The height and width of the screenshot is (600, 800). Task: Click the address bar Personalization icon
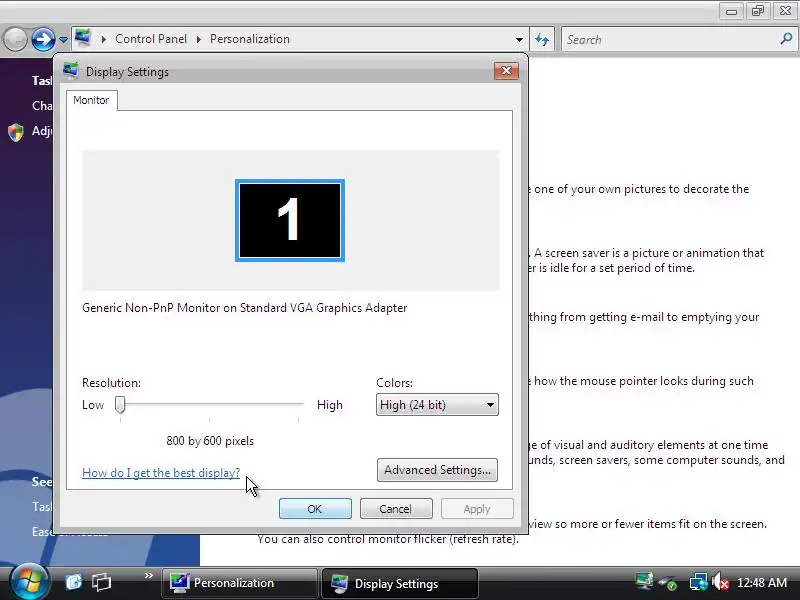click(x=83, y=38)
